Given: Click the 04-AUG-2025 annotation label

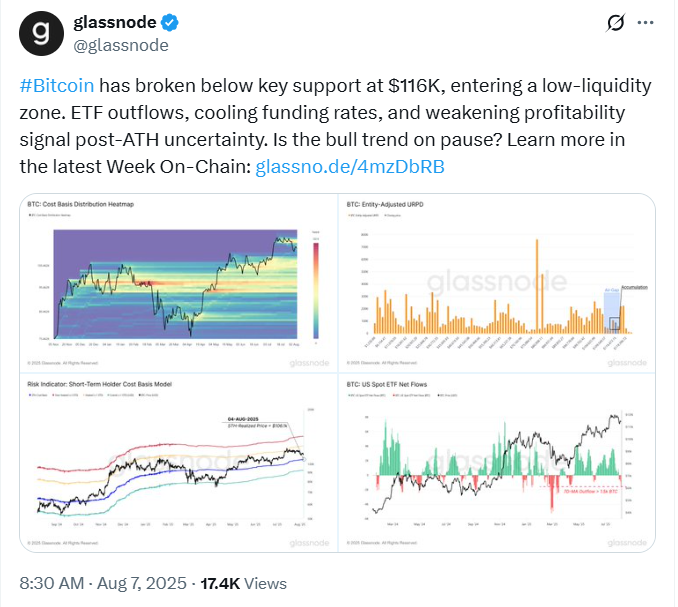Looking at the screenshot, I should pos(243,419).
